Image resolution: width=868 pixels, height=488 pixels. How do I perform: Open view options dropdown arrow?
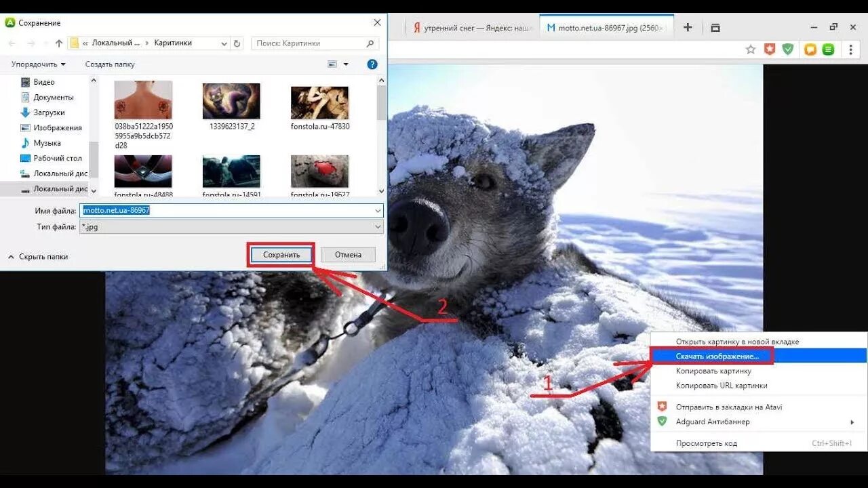click(346, 64)
